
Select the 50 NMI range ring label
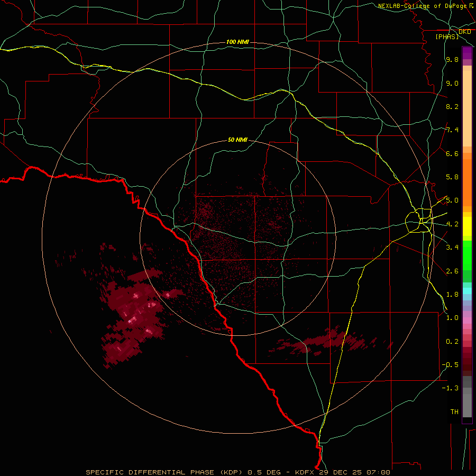[x=237, y=140]
